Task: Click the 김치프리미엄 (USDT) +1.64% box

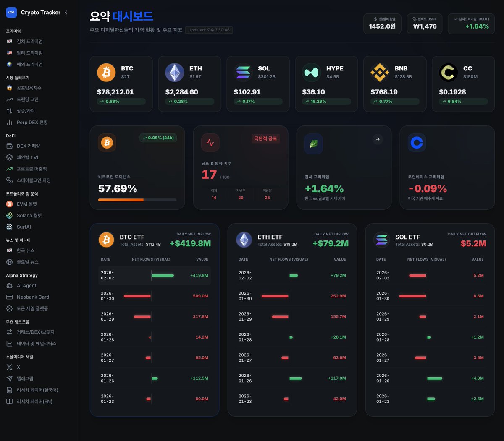Action: point(471,23)
